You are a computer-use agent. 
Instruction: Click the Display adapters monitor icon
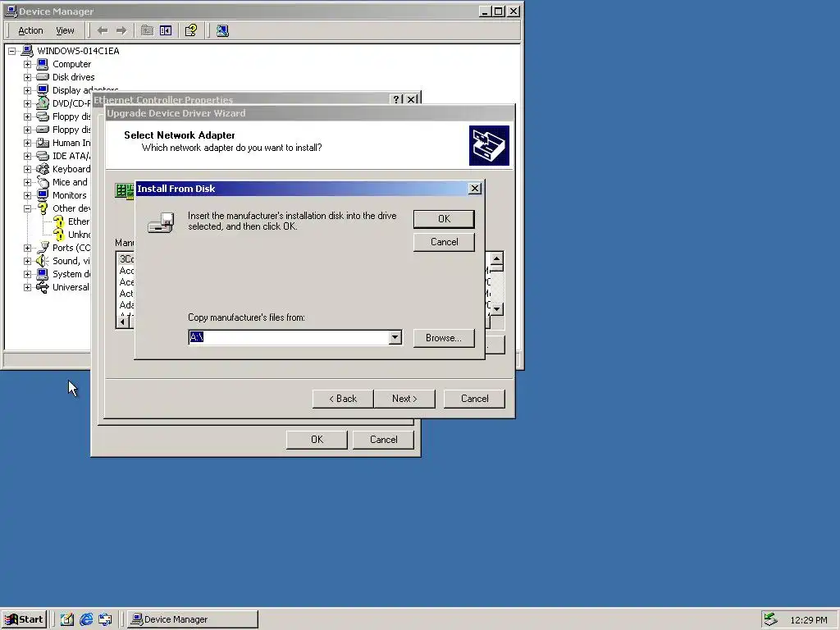point(43,90)
